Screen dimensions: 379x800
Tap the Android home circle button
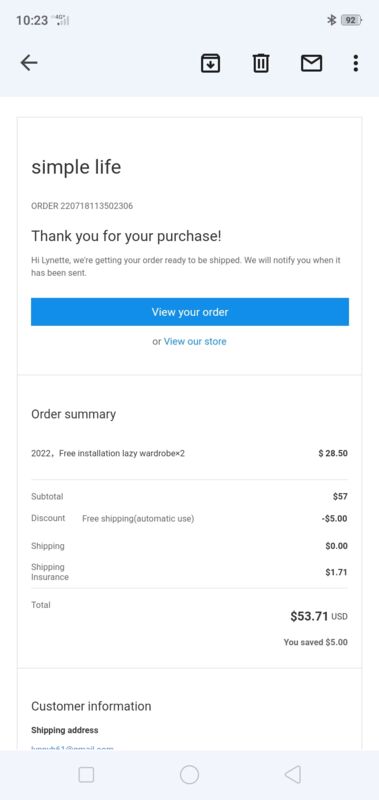coord(189,774)
